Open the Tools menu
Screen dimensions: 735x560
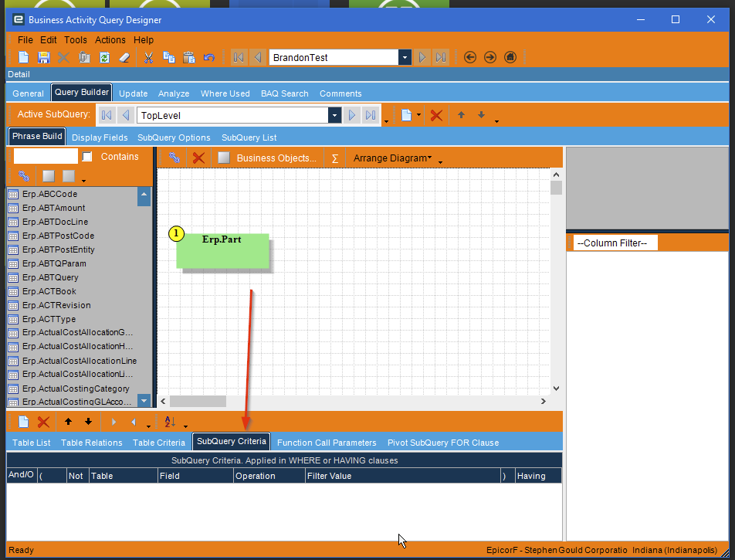coord(76,40)
